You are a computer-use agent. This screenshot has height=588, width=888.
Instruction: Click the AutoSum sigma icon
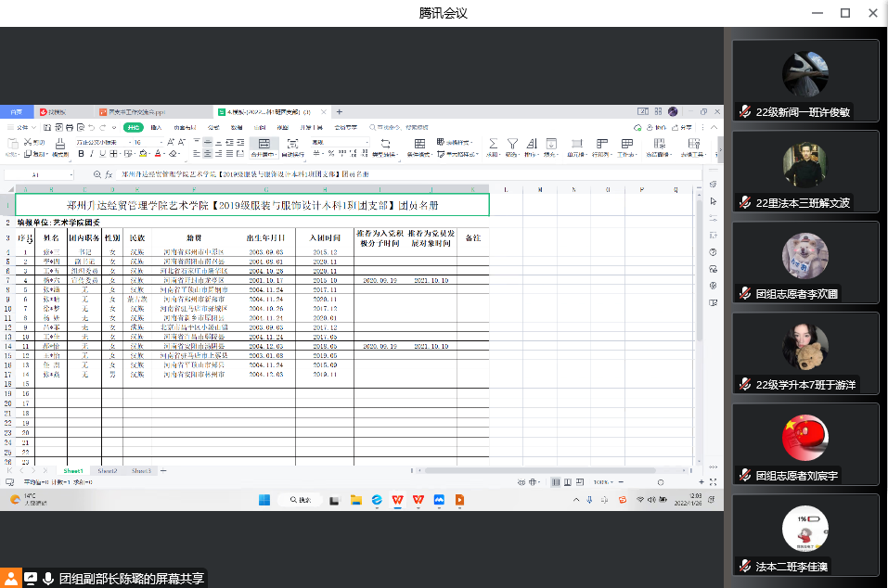click(493, 144)
